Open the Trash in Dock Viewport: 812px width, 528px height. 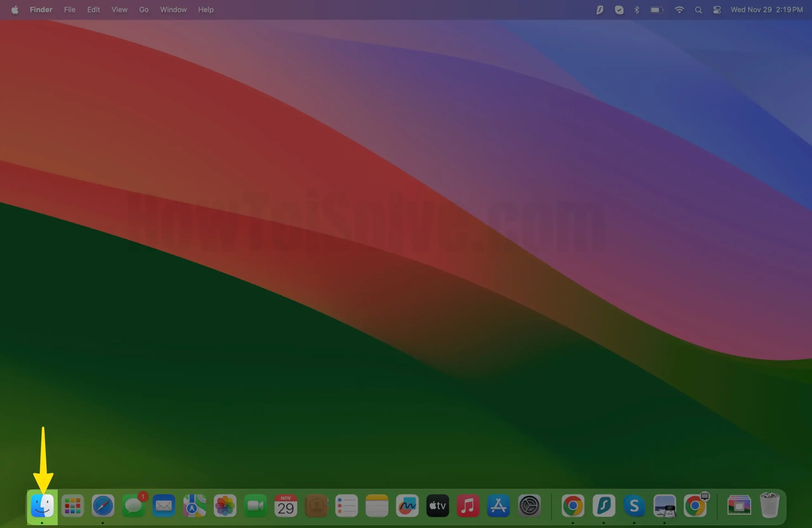click(769, 505)
